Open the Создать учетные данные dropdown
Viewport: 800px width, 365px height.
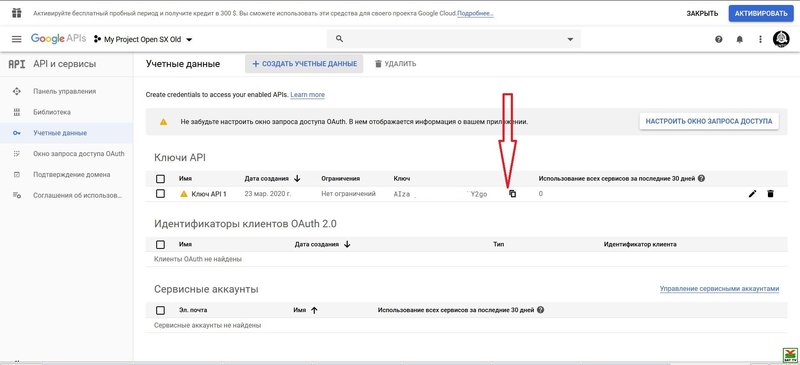[x=304, y=64]
